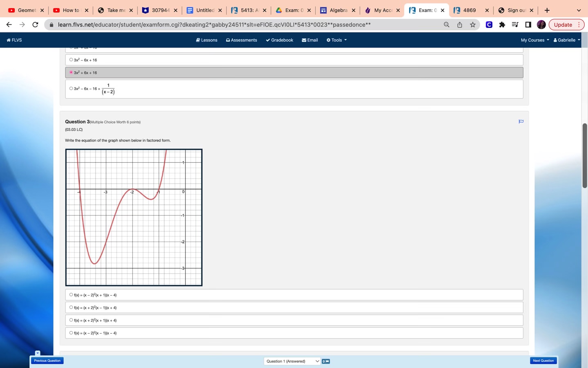Open the media control queue icon
588x368 pixels.
515,25
